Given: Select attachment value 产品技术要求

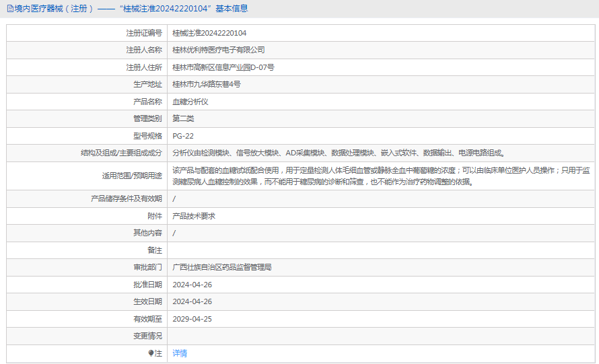Looking at the screenshot, I should coord(194,216).
